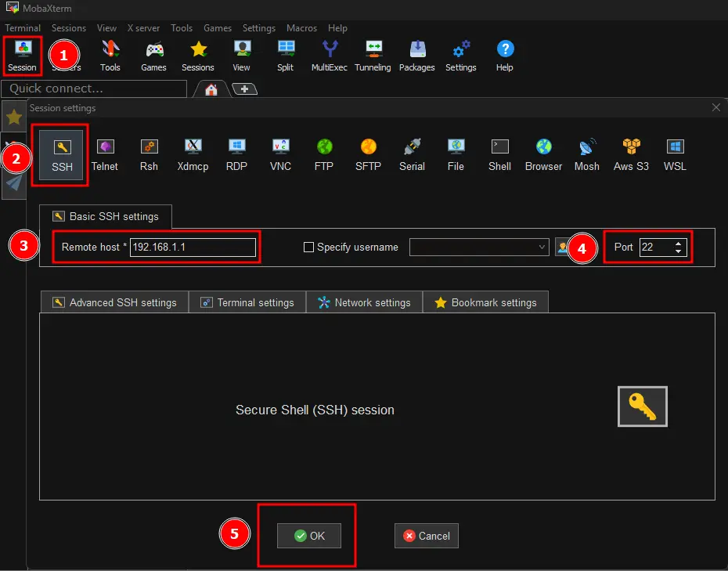Select the Mosh session icon
Viewport: 728px width, 571px height.
587,155
